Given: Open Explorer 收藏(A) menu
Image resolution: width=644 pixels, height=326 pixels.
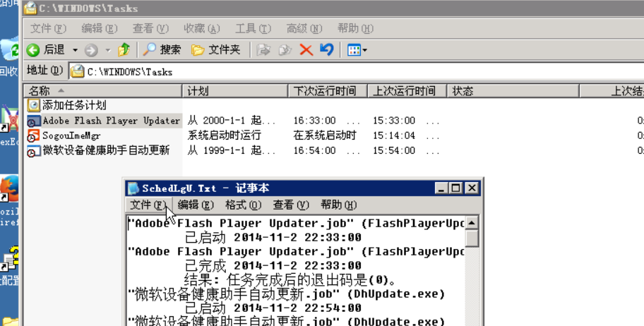Looking at the screenshot, I should click(x=202, y=28).
